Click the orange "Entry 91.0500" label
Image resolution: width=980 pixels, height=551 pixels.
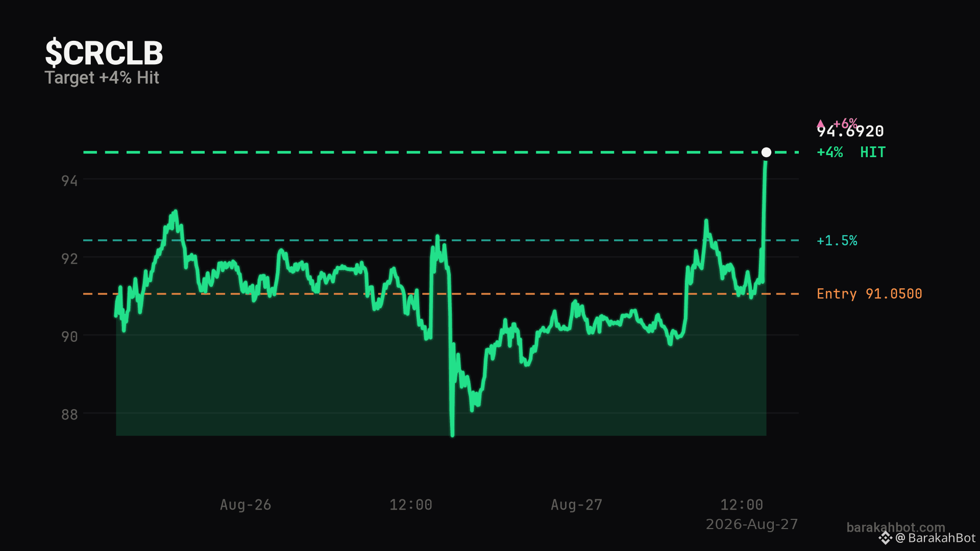pyautogui.click(x=869, y=294)
